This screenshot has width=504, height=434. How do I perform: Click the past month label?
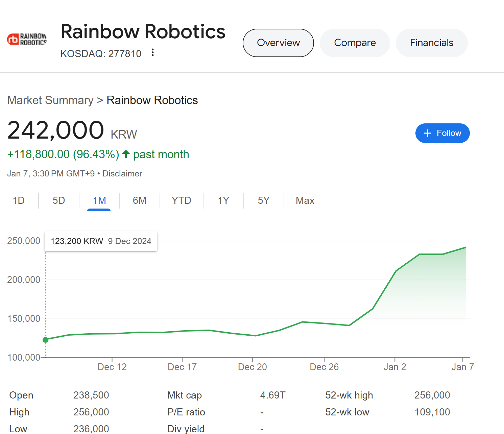(161, 154)
